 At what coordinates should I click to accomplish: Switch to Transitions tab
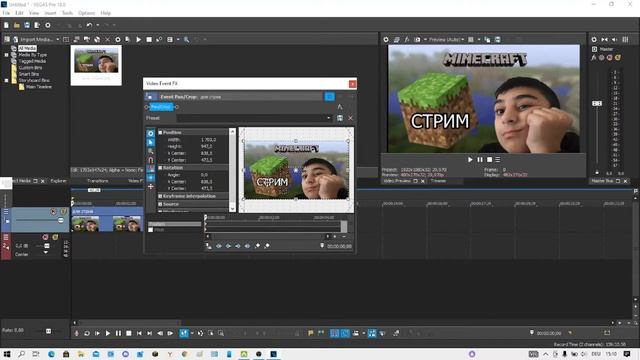pyautogui.click(x=98, y=181)
